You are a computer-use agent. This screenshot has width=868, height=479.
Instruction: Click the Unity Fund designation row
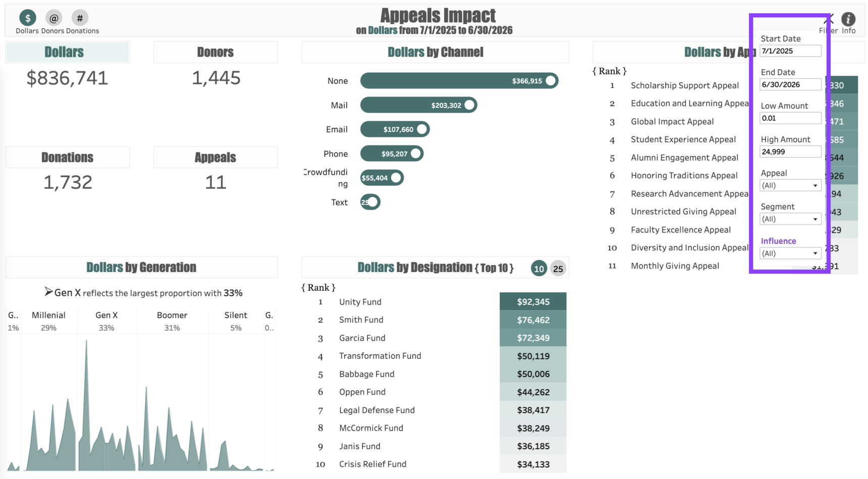360,302
